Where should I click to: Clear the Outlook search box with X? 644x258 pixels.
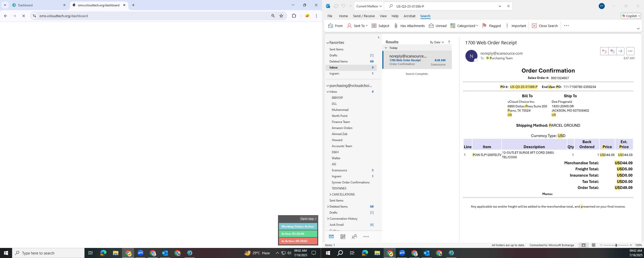(508, 6)
